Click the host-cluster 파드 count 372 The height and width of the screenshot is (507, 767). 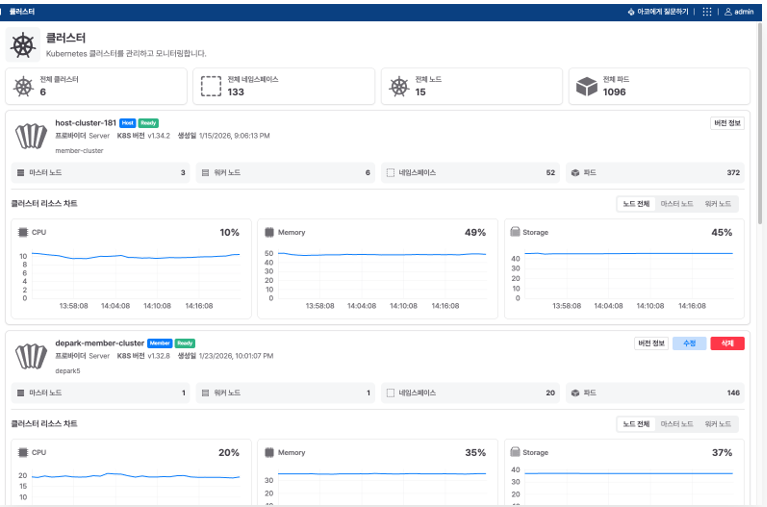point(733,173)
